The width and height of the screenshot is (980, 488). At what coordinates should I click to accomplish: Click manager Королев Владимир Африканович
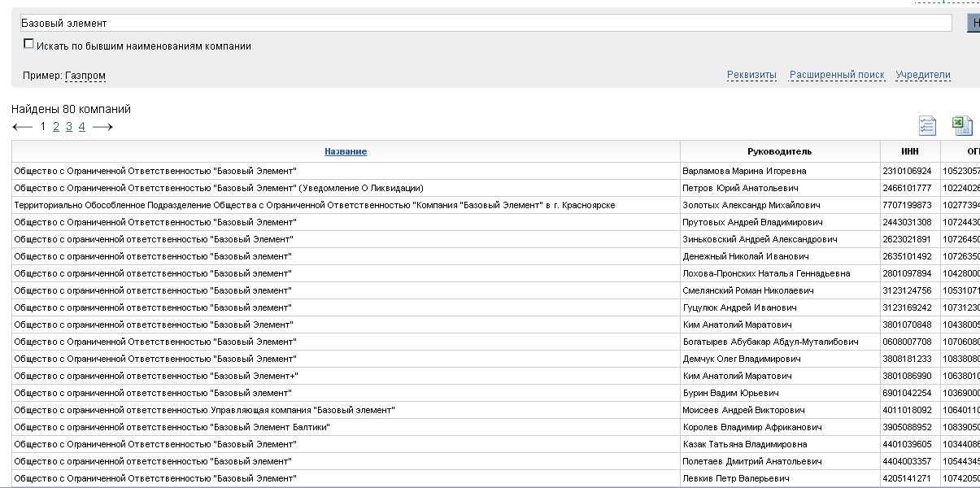click(752, 427)
